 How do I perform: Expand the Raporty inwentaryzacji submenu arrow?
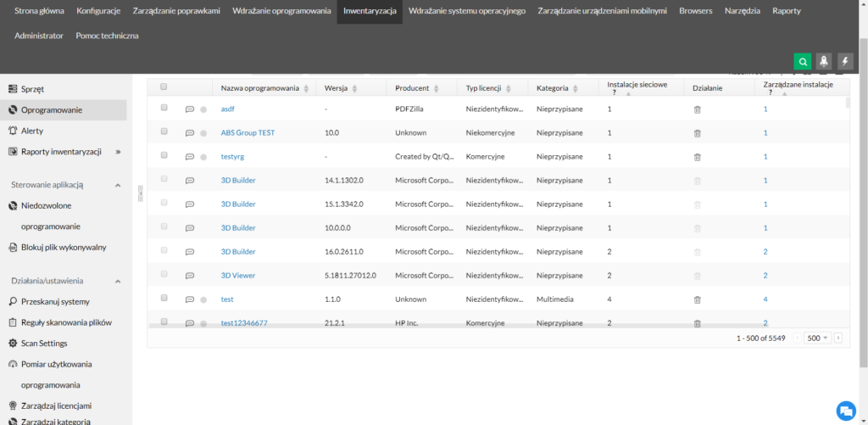tap(118, 152)
